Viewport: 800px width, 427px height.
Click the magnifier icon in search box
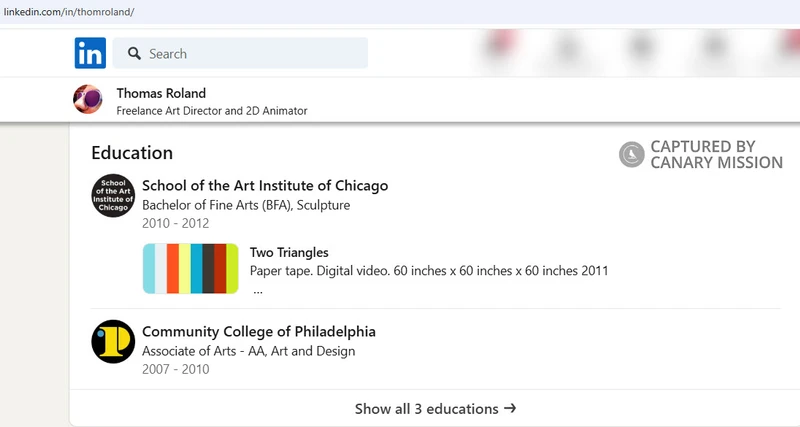click(x=134, y=53)
